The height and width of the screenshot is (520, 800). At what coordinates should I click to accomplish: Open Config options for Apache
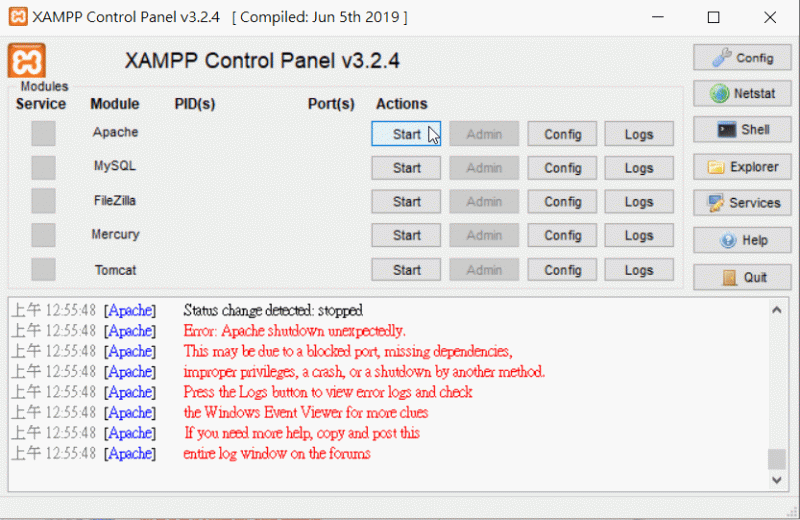click(562, 134)
